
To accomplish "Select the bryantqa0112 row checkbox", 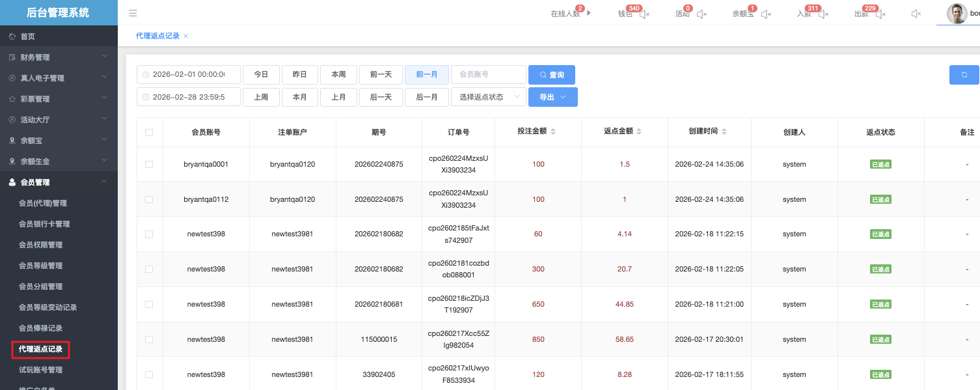I will point(149,199).
